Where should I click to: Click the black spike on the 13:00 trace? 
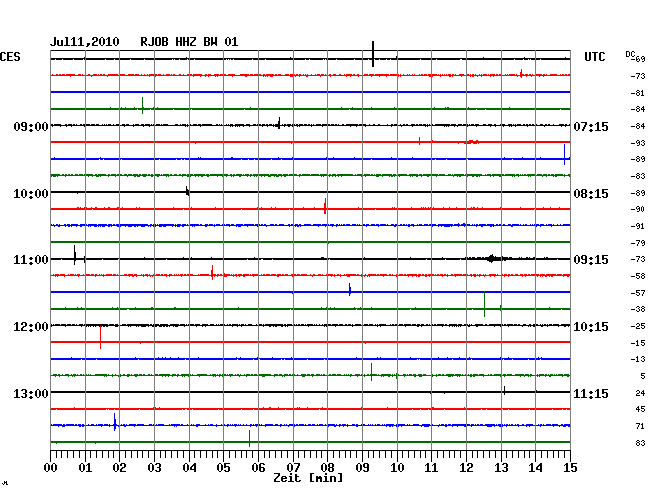coord(504,390)
